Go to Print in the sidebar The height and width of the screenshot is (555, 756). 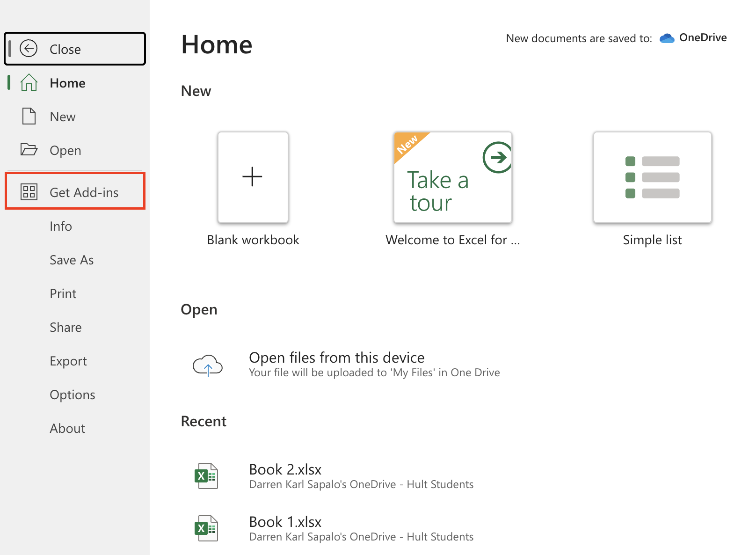[x=63, y=293]
